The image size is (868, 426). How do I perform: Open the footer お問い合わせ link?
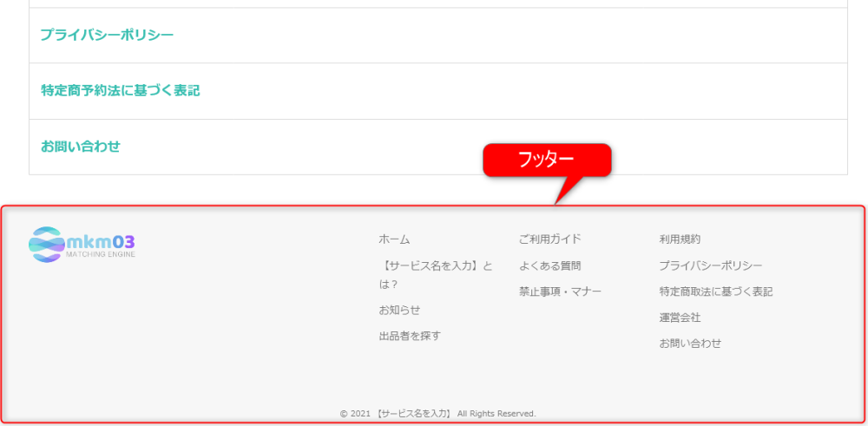point(690,344)
